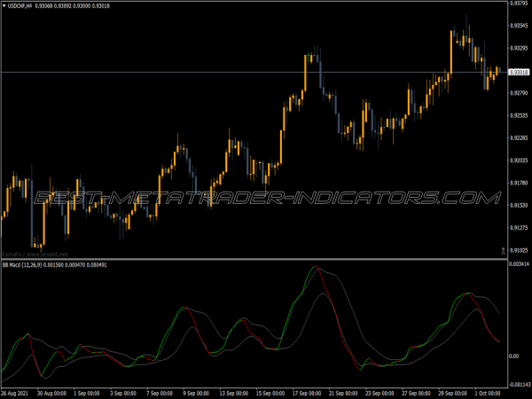The image size is (532, 399).
Task: Click price scale value 0.93295
Action: pyautogui.click(x=519, y=48)
